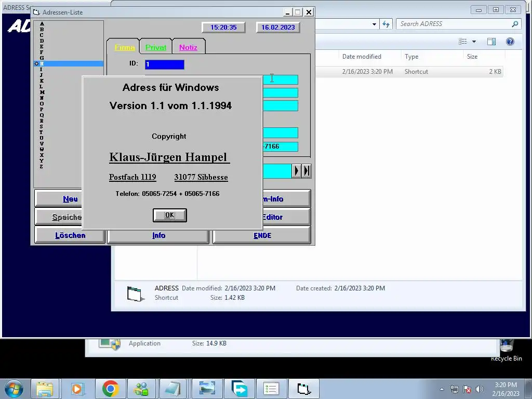Launch Windows Media Player from taskbar
Screen dimensions: 532x399
point(77,389)
